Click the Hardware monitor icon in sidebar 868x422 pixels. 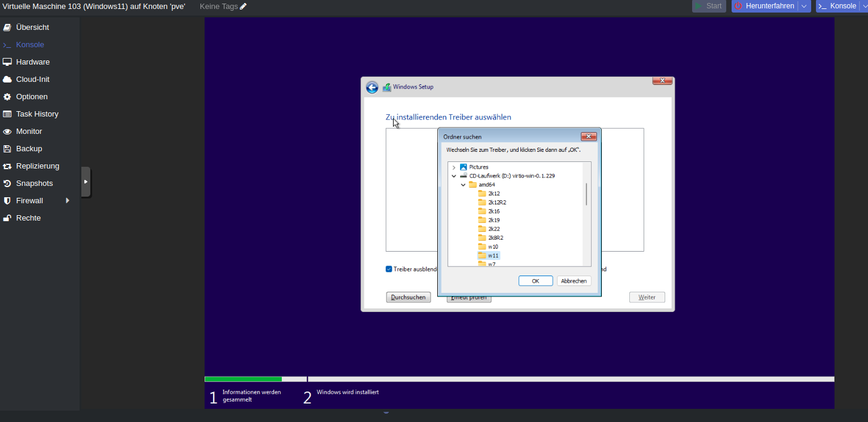coord(7,62)
